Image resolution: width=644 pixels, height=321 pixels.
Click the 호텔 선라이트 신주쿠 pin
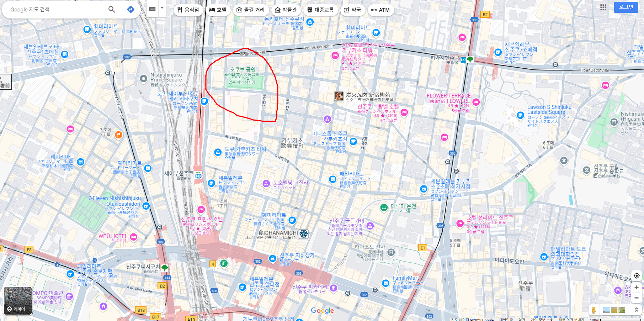460,223
